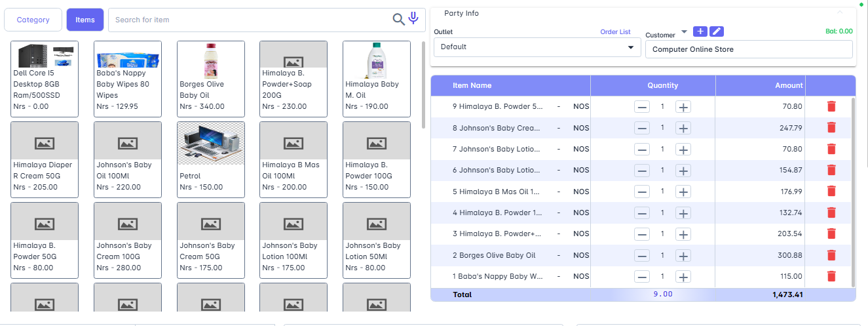Decrease quantity of Borges Olive Baby Oil
The image size is (868, 326).
pos(642,256)
